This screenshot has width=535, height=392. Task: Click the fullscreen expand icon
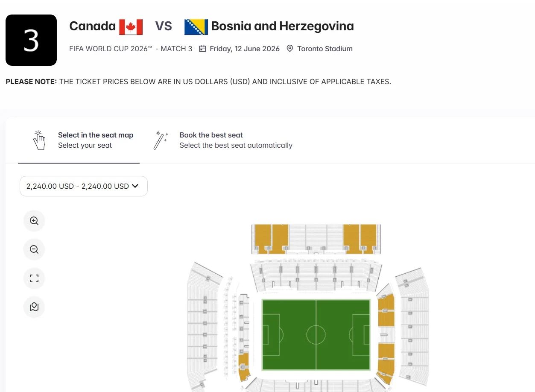[x=34, y=278]
